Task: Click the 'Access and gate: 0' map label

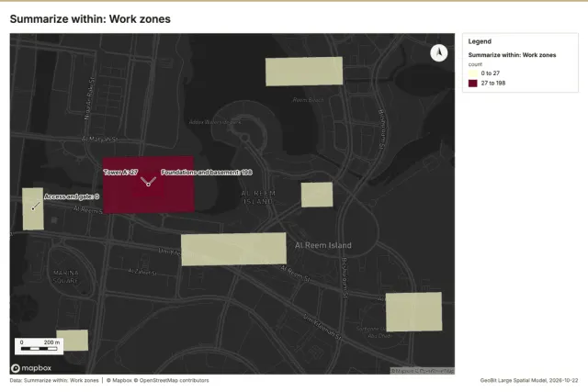Action: point(72,196)
